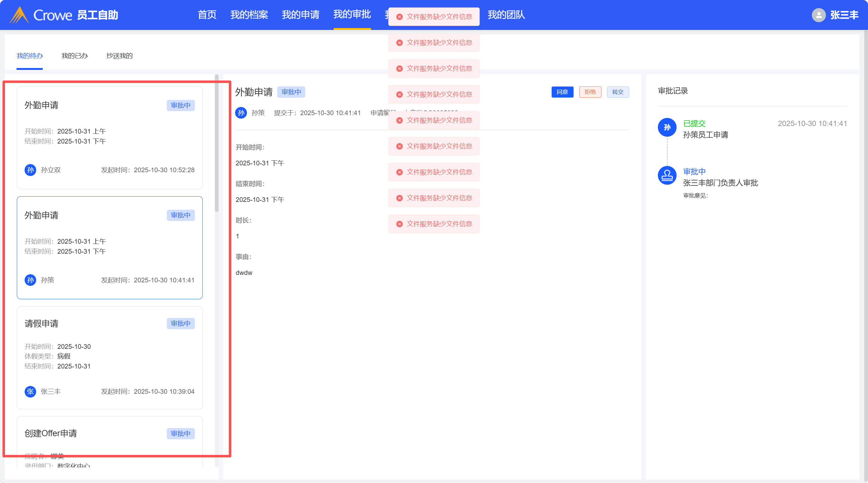Click the 孙策 avatar in the detail header
The image size is (868, 483).
pyautogui.click(x=241, y=113)
